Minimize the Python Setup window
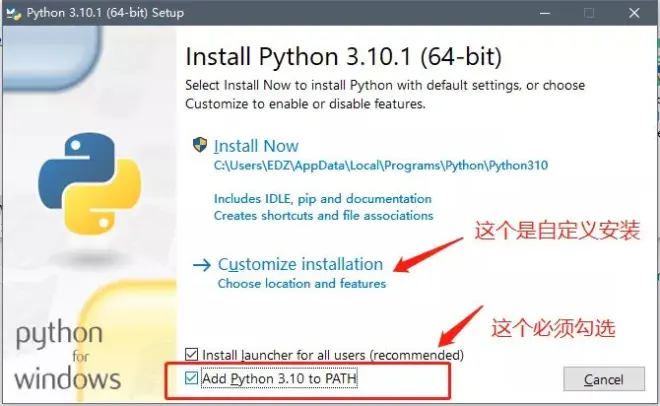The height and width of the screenshot is (406, 660). tap(545, 13)
